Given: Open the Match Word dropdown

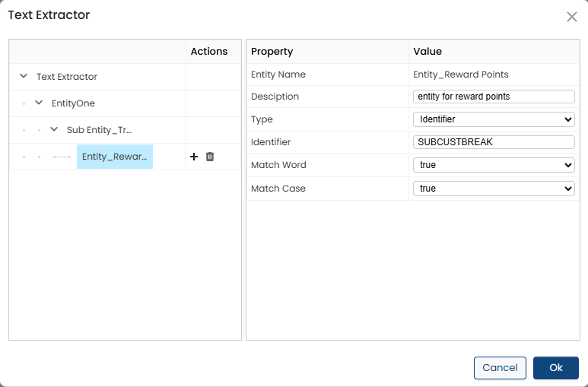Looking at the screenshot, I should [x=493, y=165].
